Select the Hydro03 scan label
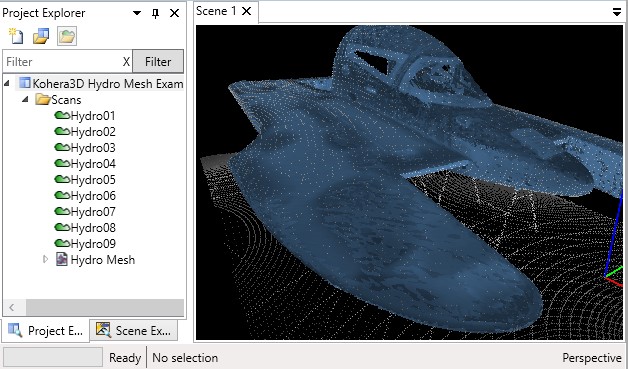Screen dimensions: 628x369 [x=93, y=148]
